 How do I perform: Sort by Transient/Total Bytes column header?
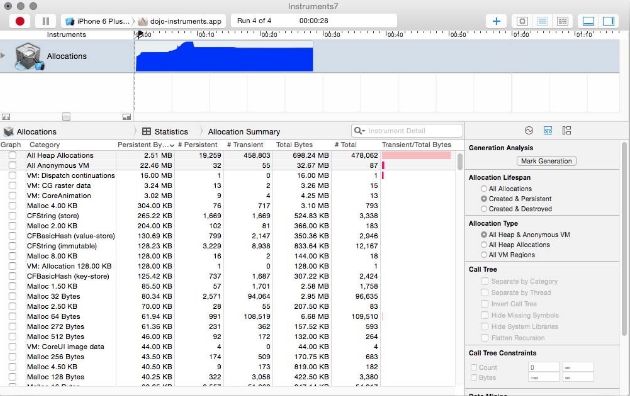416,145
